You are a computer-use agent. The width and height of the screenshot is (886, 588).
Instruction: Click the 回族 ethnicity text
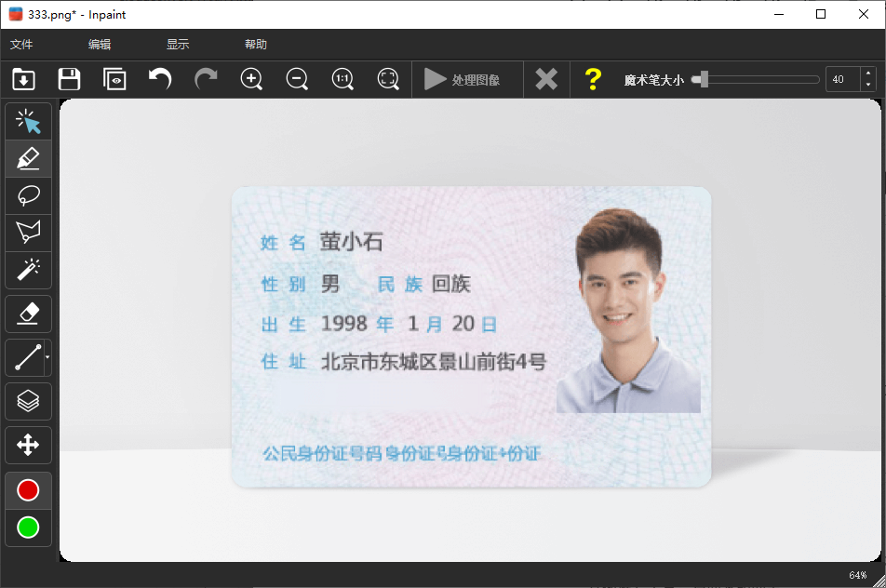click(450, 284)
